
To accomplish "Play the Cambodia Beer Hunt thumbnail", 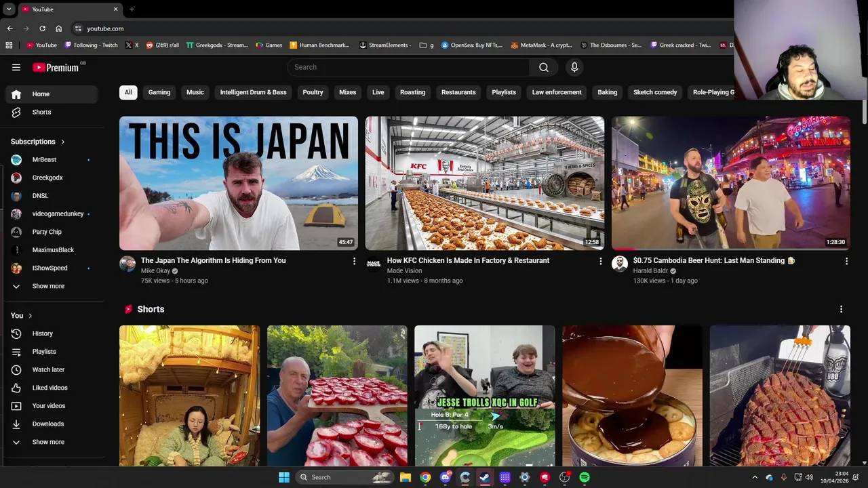I will [731, 183].
